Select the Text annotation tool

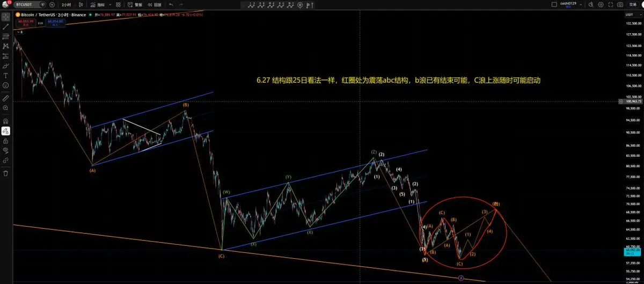coord(6,75)
